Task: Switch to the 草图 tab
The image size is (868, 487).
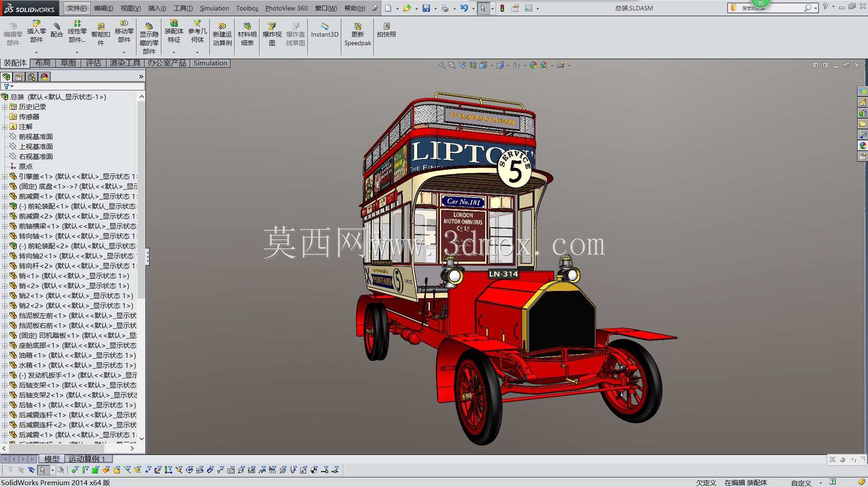Action: [x=68, y=63]
